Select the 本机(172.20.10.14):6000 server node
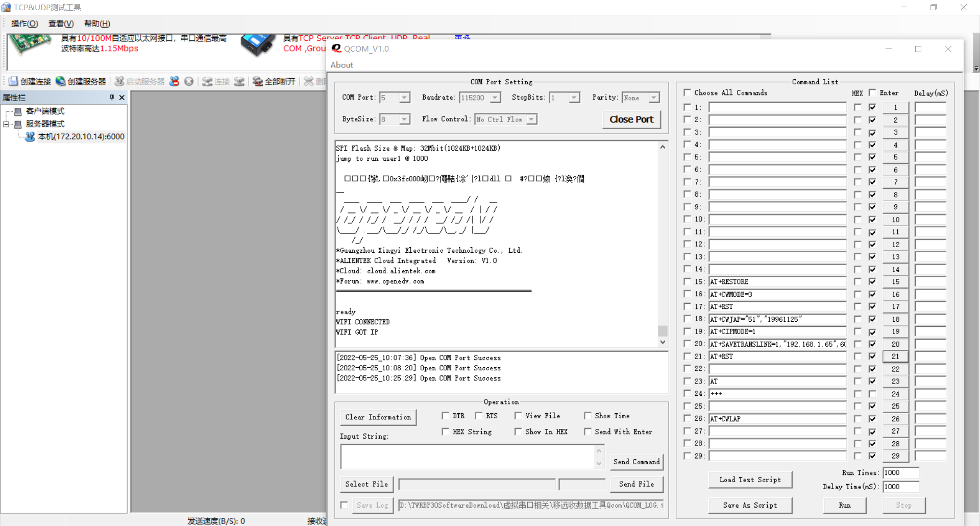Viewport: 980px width, 526px height. coord(81,136)
